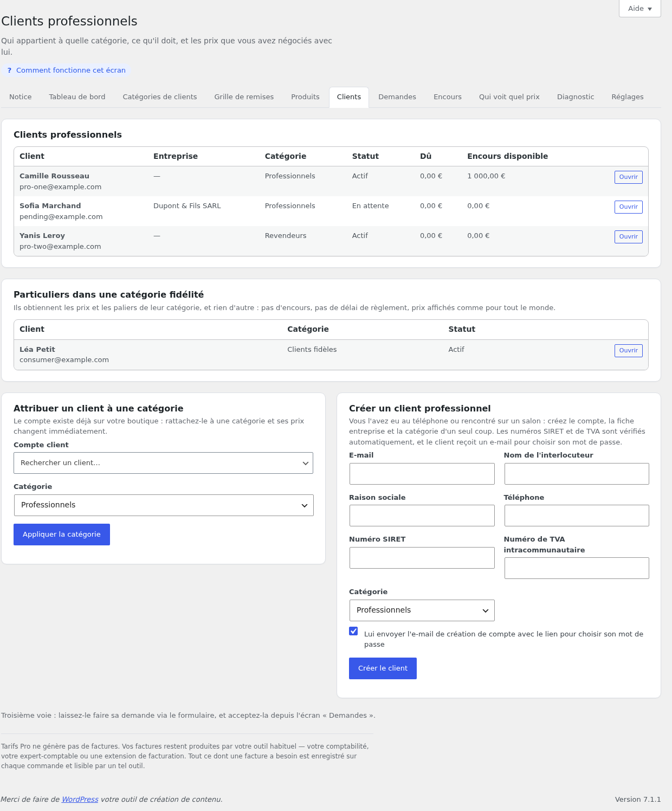Click the 1 000,00 € encours value
This screenshot has width=672, height=811.
(486, 176)
